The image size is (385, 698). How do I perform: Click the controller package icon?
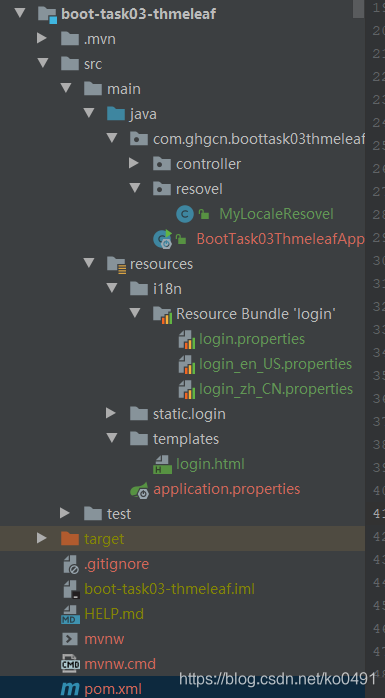[162, 164]
